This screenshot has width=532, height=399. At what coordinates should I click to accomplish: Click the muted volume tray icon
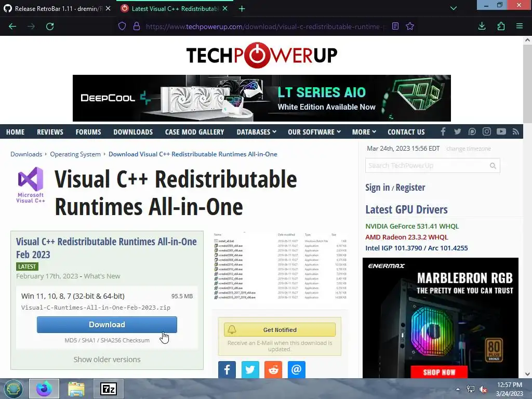point(483,389)
